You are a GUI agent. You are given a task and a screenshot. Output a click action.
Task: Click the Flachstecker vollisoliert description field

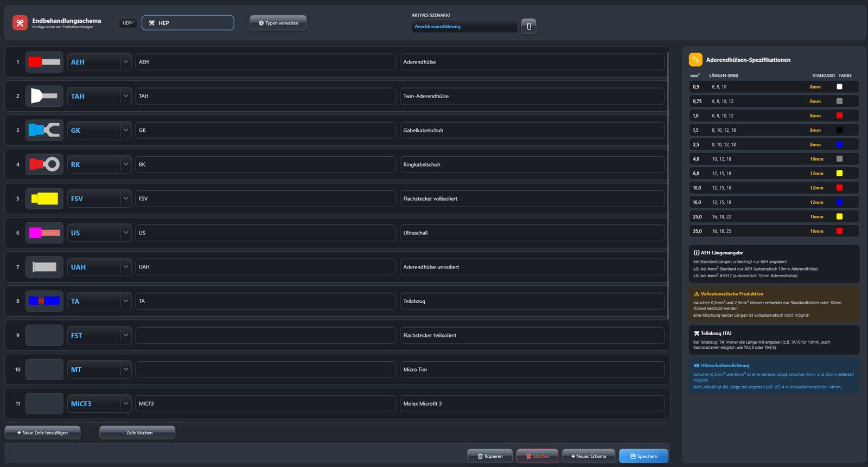coord(532,199)
